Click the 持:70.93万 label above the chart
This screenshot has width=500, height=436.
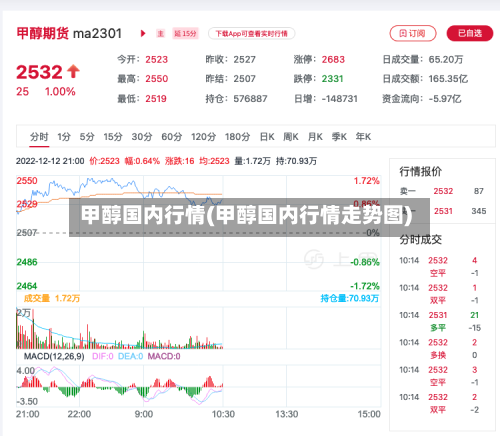point(296,161)
